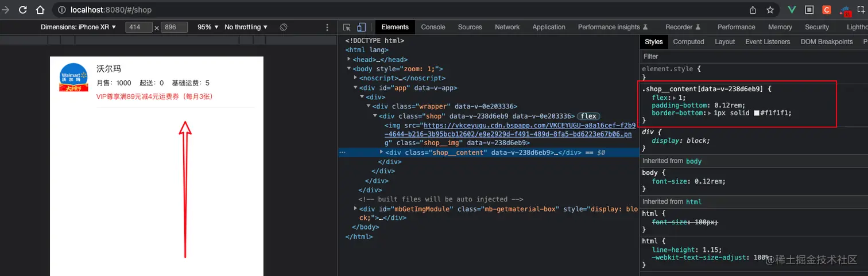The image size is (868, 276).
Task: Bookmark this page with the star icon
Action: pyautogui.click(x=770, y=10)
